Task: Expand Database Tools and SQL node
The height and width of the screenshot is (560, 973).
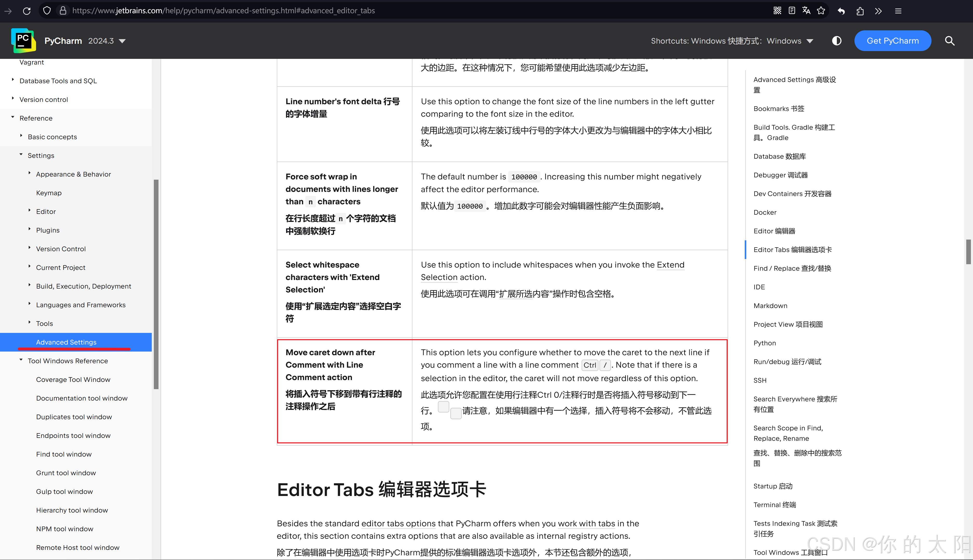Action: pos(13,80)
